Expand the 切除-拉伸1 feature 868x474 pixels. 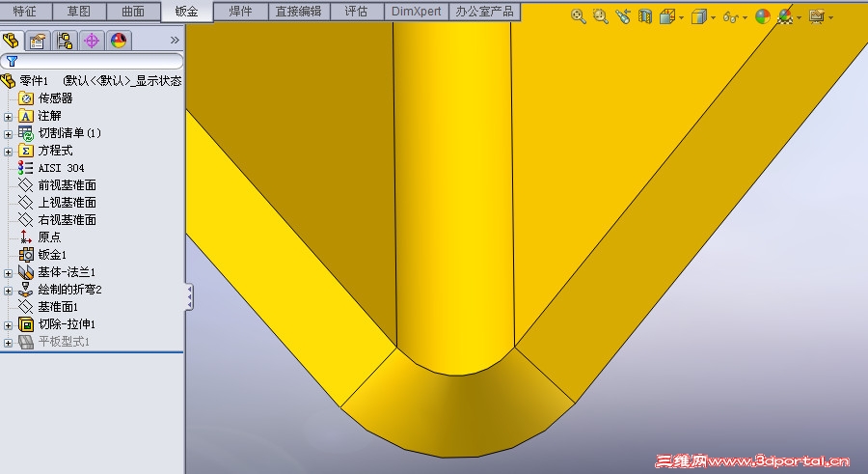[x=8, y=325]
